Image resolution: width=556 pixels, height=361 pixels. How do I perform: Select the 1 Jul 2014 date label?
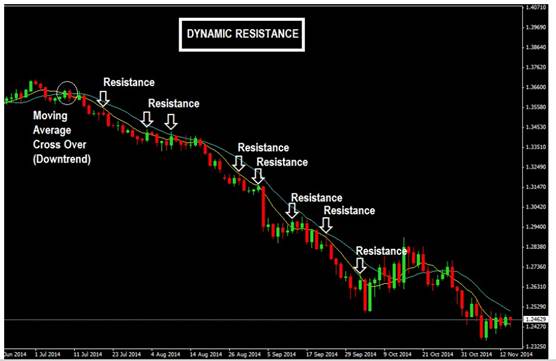click(48, 354)
